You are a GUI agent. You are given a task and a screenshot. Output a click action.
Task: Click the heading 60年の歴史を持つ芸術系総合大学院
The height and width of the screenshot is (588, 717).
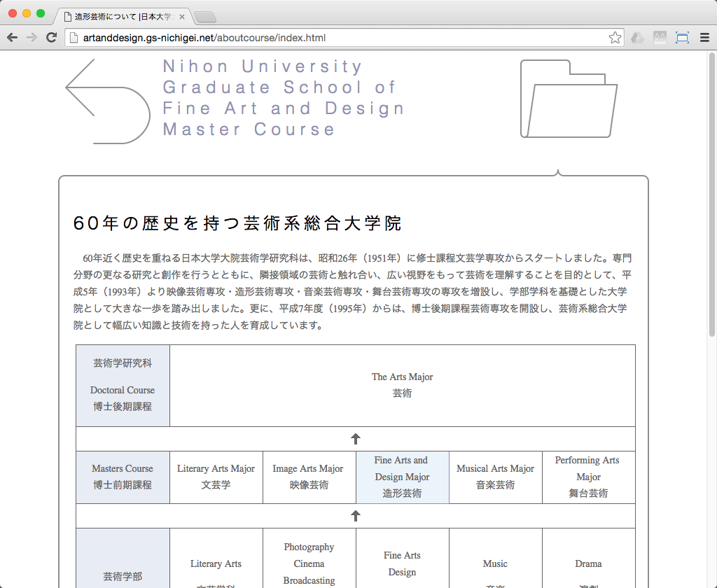[237, 223]
